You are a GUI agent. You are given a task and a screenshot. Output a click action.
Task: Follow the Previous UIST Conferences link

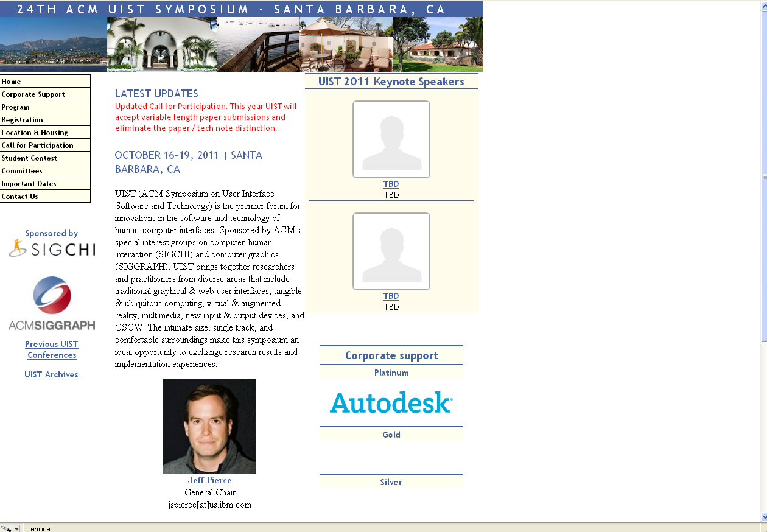[x=52, y=349]
